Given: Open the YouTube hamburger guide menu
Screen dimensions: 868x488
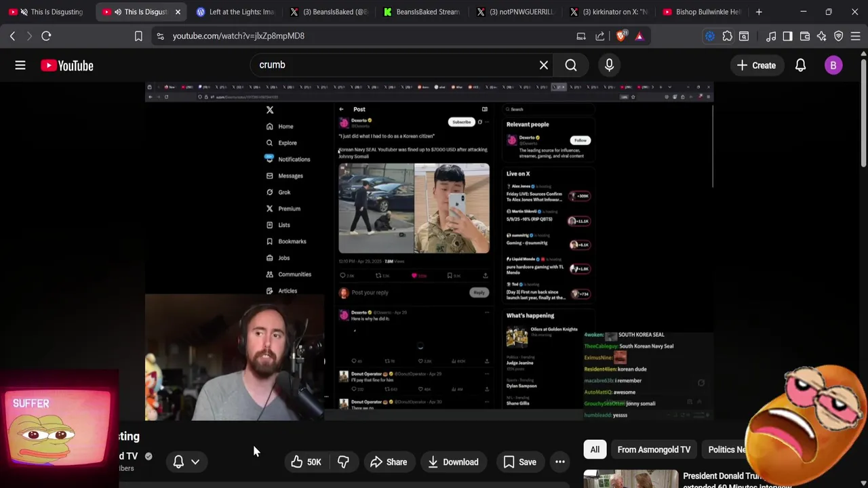Looking at the screenshot, I should [x=20, y=65].
